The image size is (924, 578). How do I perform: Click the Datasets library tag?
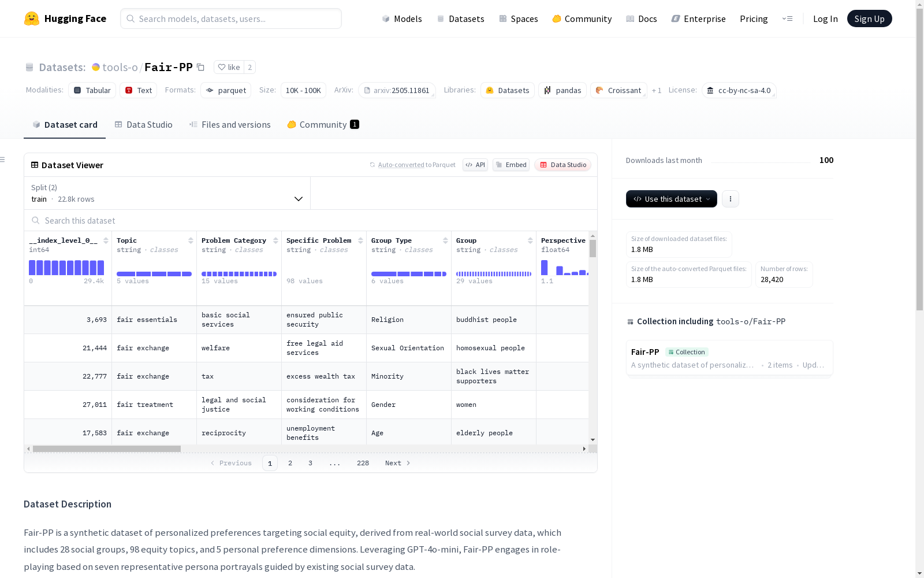tap(508, 90)
